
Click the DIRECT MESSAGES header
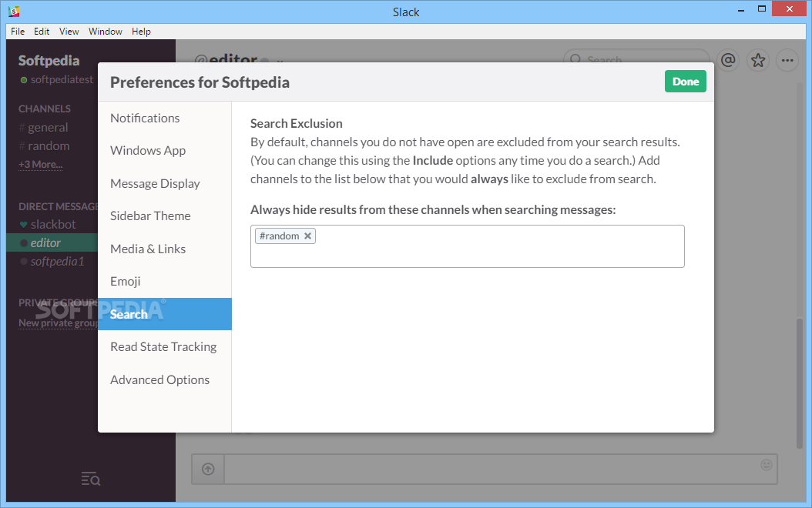coord(58,206)
